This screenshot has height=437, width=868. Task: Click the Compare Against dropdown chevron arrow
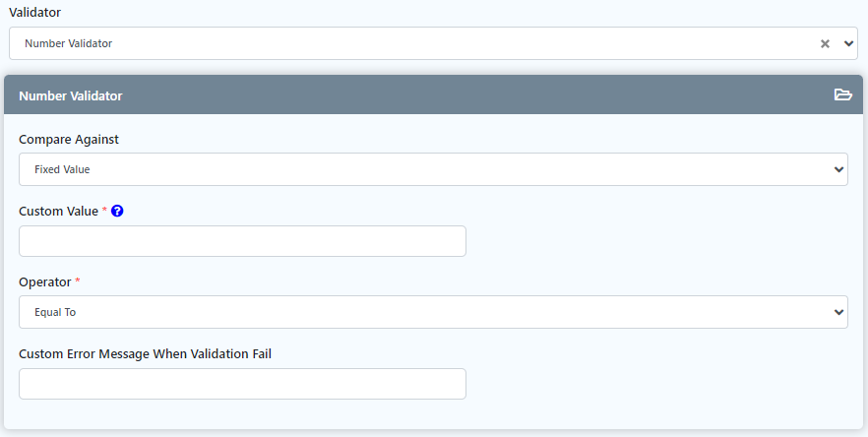pyautogui.click(x=838, y=169)
